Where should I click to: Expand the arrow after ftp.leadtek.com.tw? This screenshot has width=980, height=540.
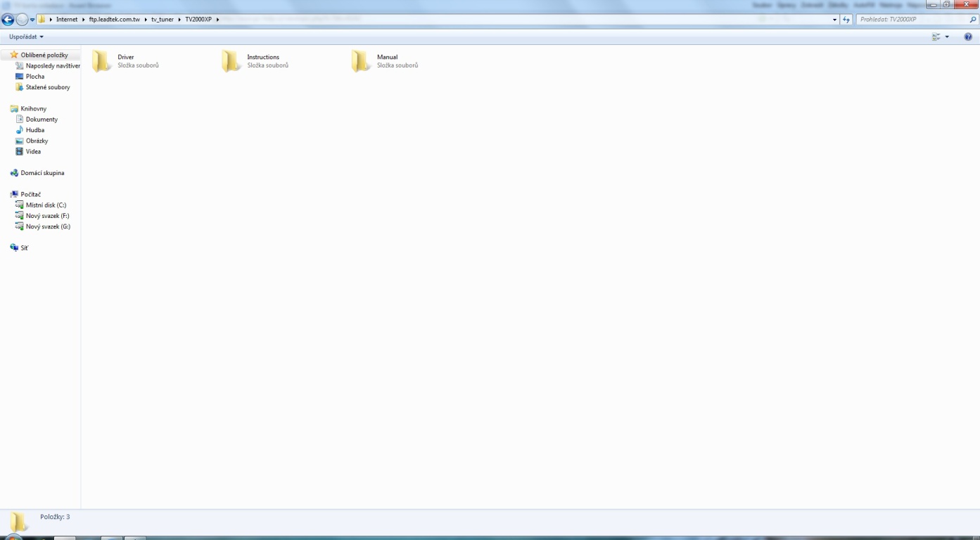(x=146, y=19)
